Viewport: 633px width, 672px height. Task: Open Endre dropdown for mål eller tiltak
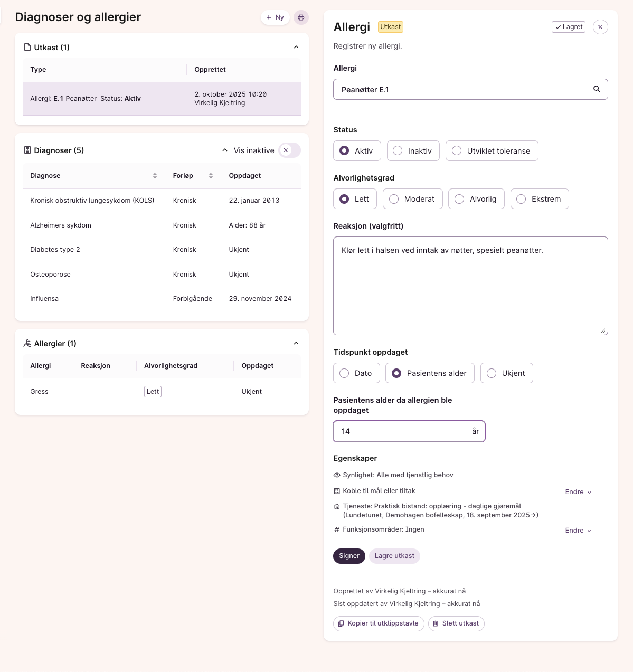point(578,492)
